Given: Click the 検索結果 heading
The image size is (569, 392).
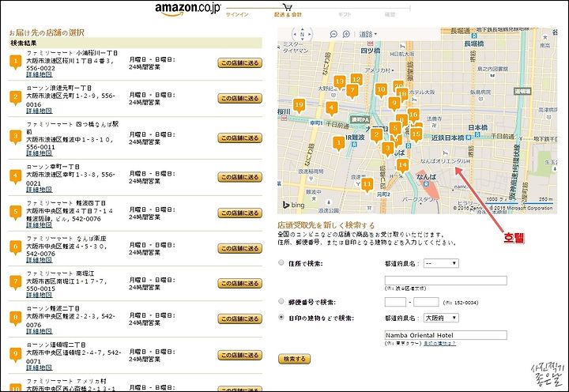Looking at the screenshot, I should coord(23,43).
